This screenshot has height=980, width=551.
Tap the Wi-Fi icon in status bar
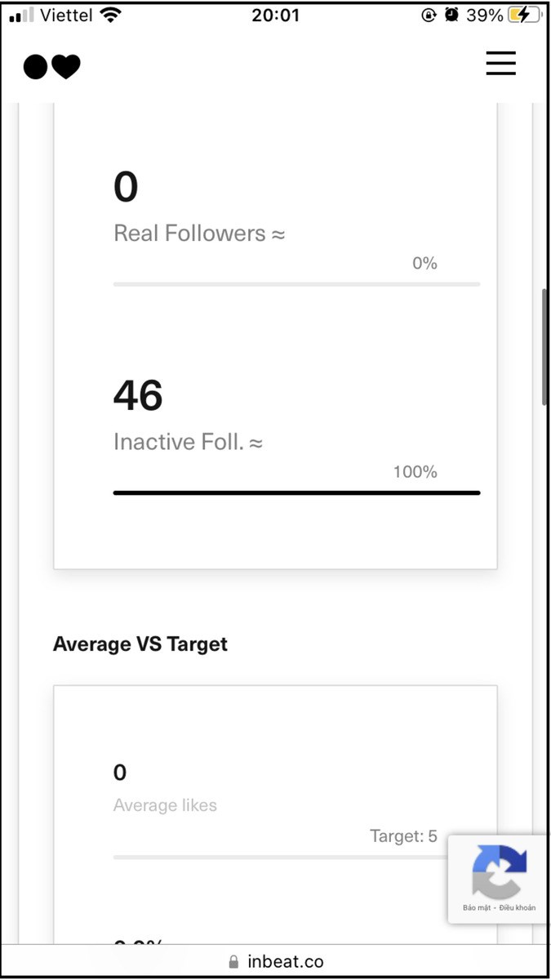pyautogui.click(x=109, y=16)
